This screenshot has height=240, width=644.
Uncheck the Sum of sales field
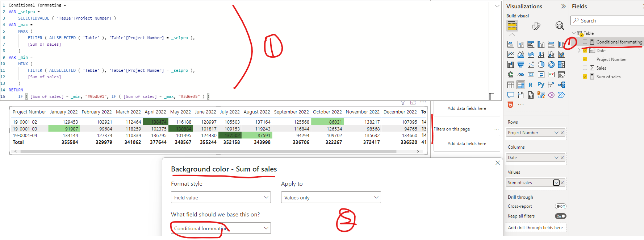coord(585,76)
